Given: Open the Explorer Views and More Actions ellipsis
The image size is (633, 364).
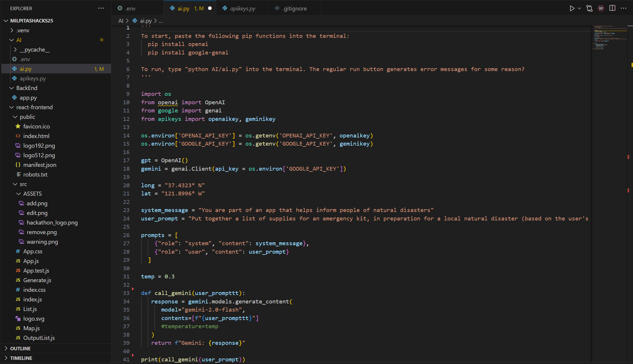Looking at the screenshot, I should click(x=101, y=8).
